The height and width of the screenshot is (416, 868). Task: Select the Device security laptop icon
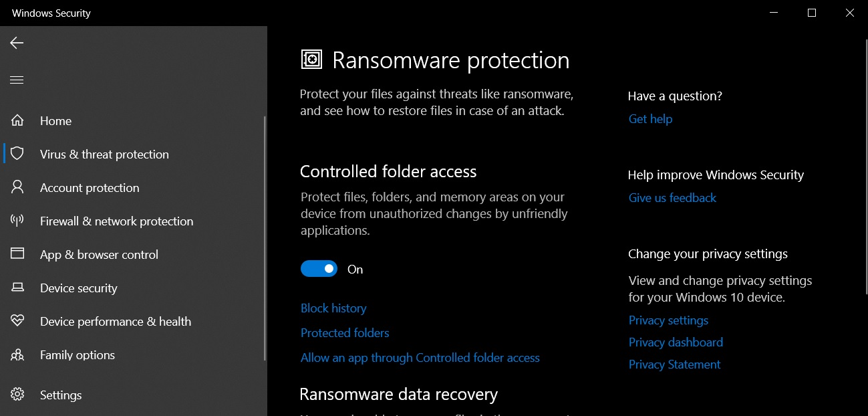17,288
